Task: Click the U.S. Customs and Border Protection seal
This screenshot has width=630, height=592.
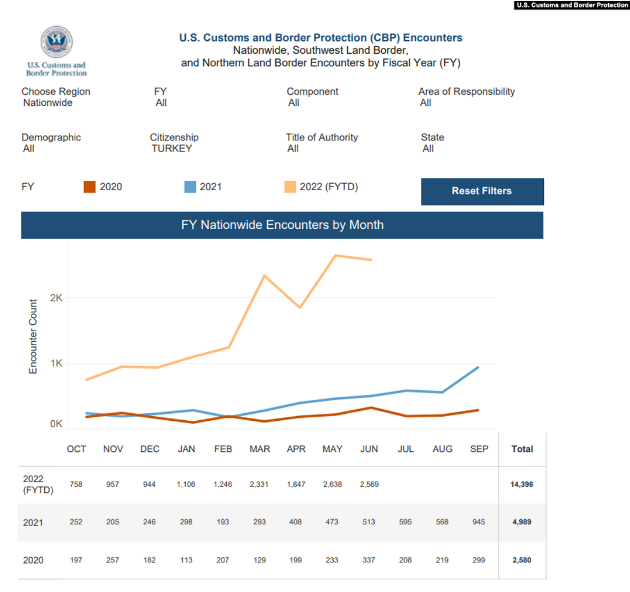Action: [56, 42]
